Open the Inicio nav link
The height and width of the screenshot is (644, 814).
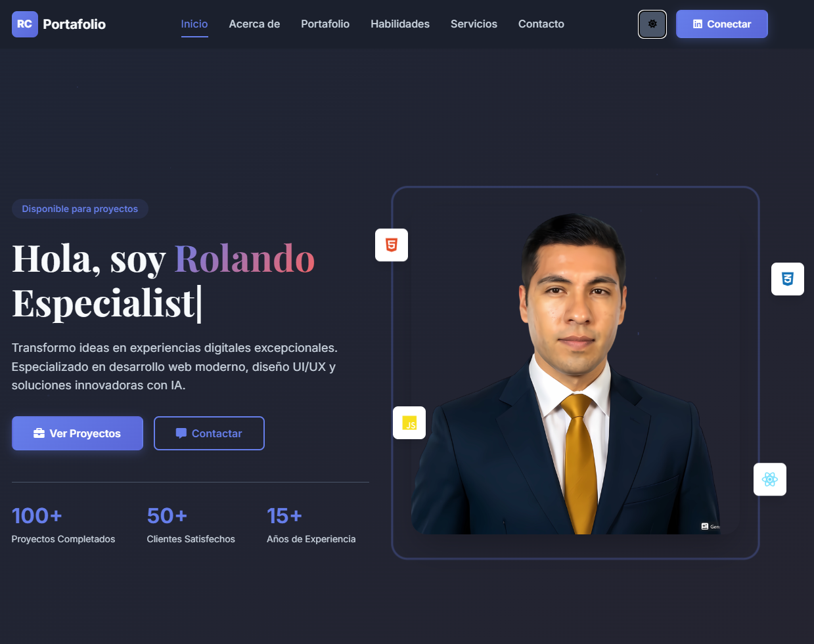pyautogui.click(x=194, y=24)
